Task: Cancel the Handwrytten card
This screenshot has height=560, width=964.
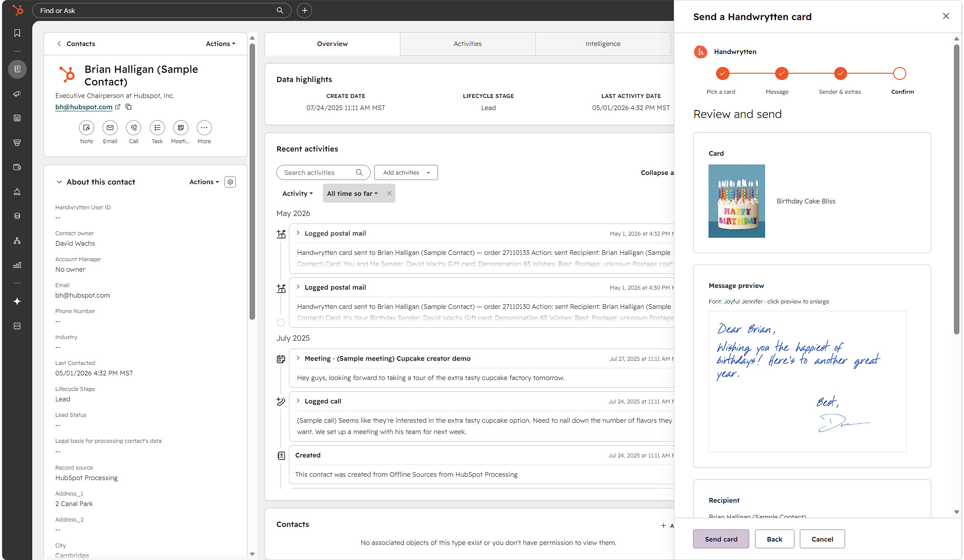Action: coord(822,539)
